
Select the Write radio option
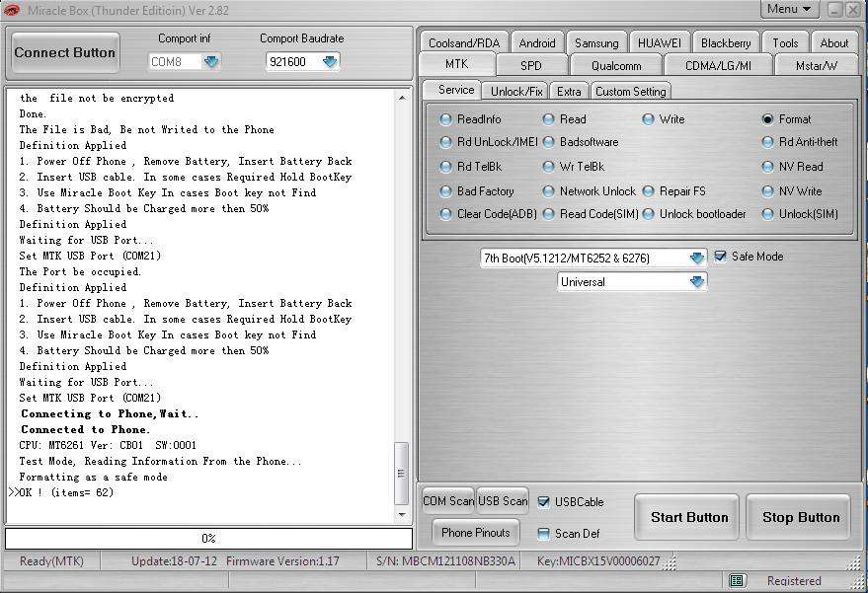point(648,119)
